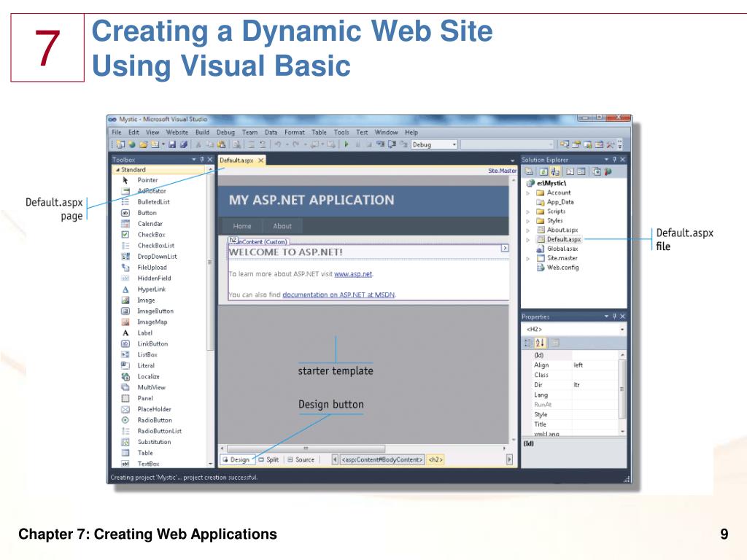Click the New Project toolbar icon

[120, 144]
